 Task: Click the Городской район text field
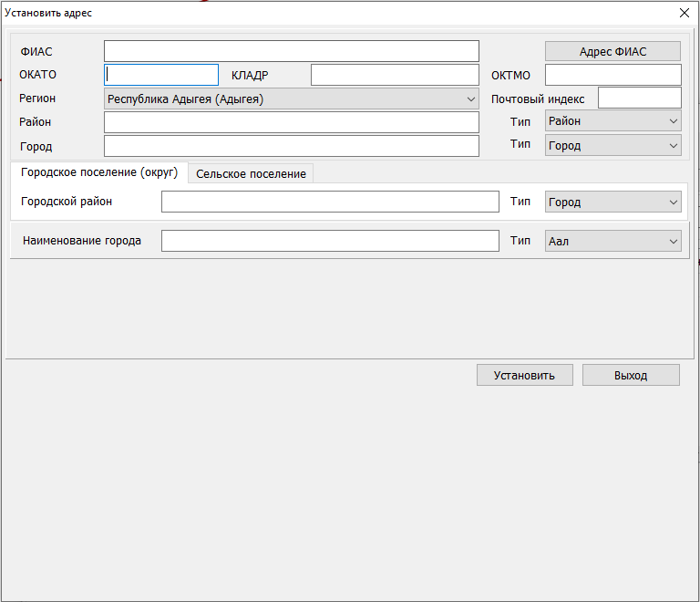(x=330, y=202)
